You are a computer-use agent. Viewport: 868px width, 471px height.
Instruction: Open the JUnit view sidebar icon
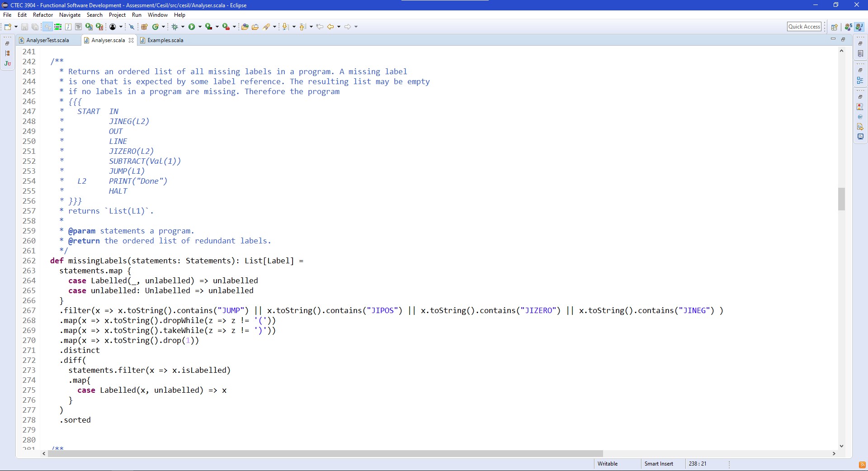point(7,63)
